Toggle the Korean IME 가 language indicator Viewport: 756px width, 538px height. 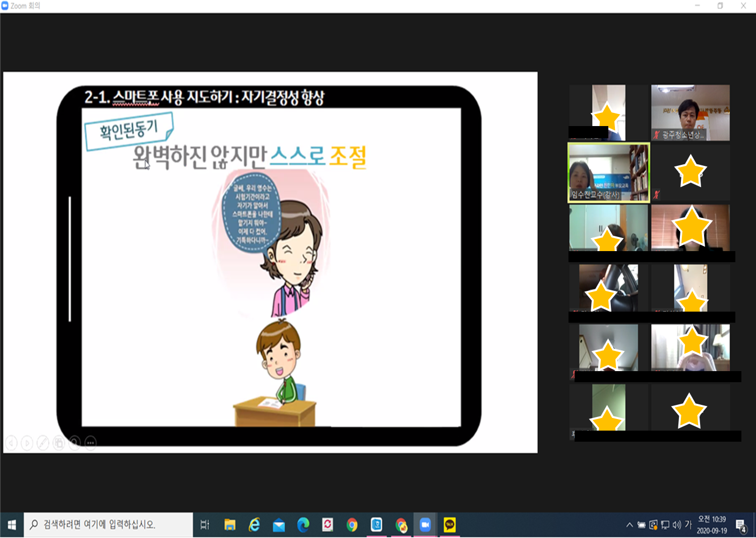(x=688, y=525)
